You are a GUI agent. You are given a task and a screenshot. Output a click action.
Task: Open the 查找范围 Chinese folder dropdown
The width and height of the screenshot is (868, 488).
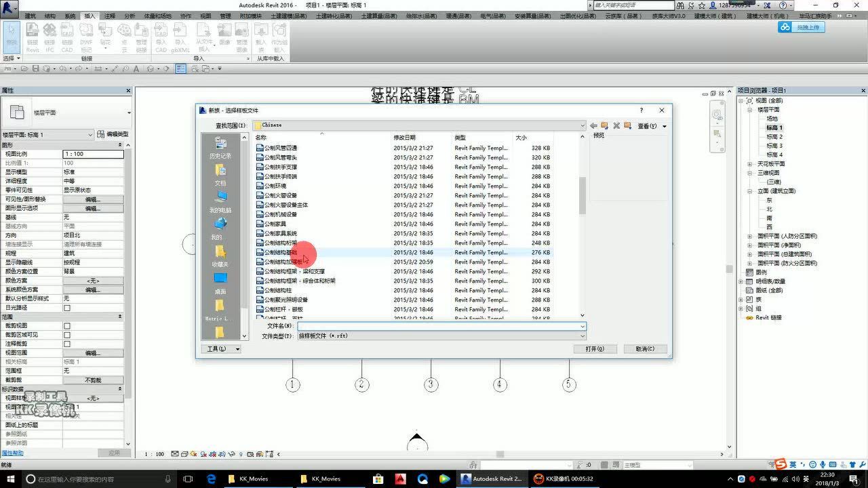(418, 125)
